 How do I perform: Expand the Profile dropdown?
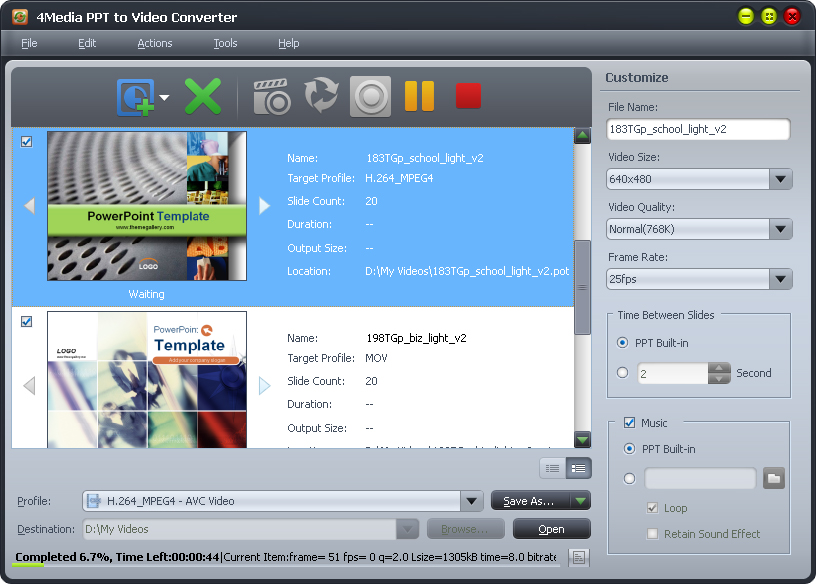click(471, 501)
